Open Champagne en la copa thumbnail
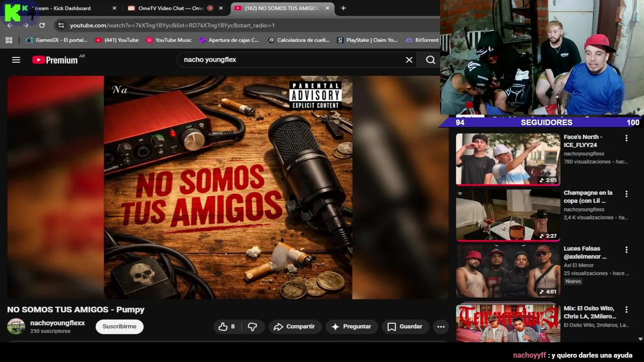The height and width of the screenshot is (362, 644). 508,215
